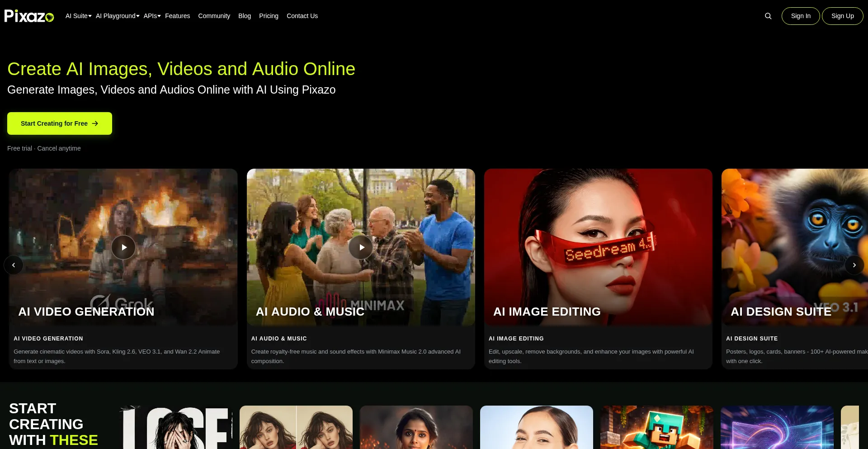Open the before-after portrait comparison thumbnail

(296, 427)
